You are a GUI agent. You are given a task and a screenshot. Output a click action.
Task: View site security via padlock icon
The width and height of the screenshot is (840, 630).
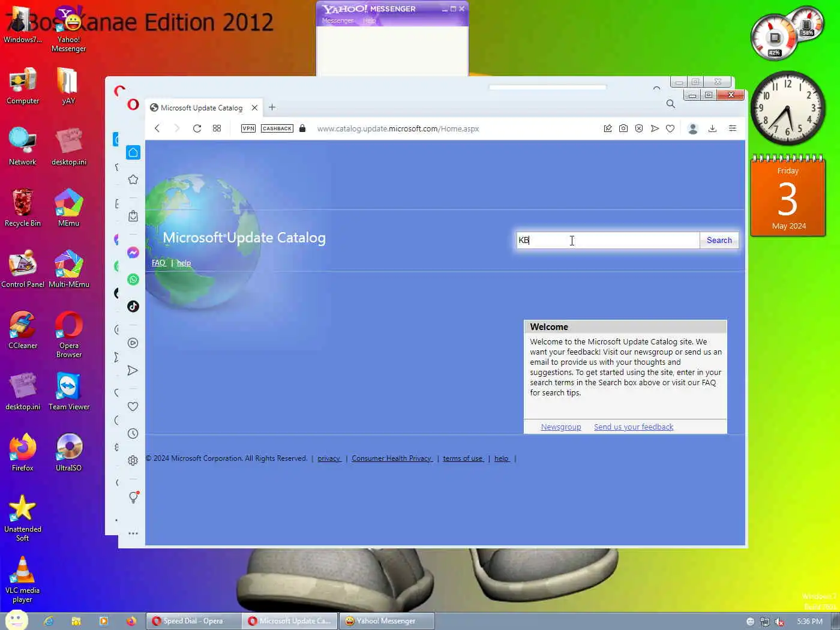tap(302, 128)
